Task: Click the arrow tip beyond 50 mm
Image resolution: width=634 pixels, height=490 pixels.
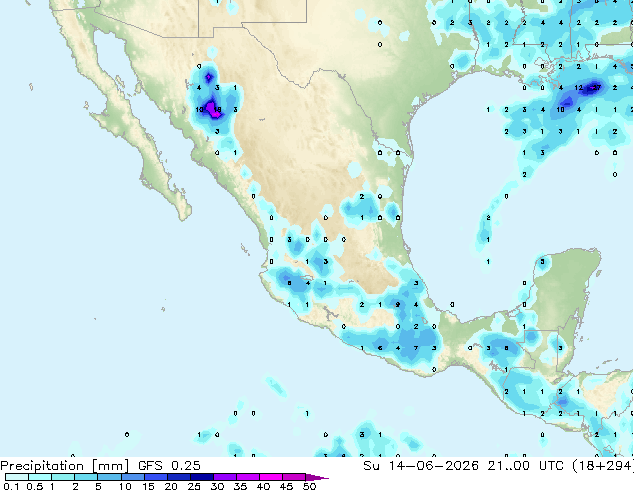Action: [317, 477]
